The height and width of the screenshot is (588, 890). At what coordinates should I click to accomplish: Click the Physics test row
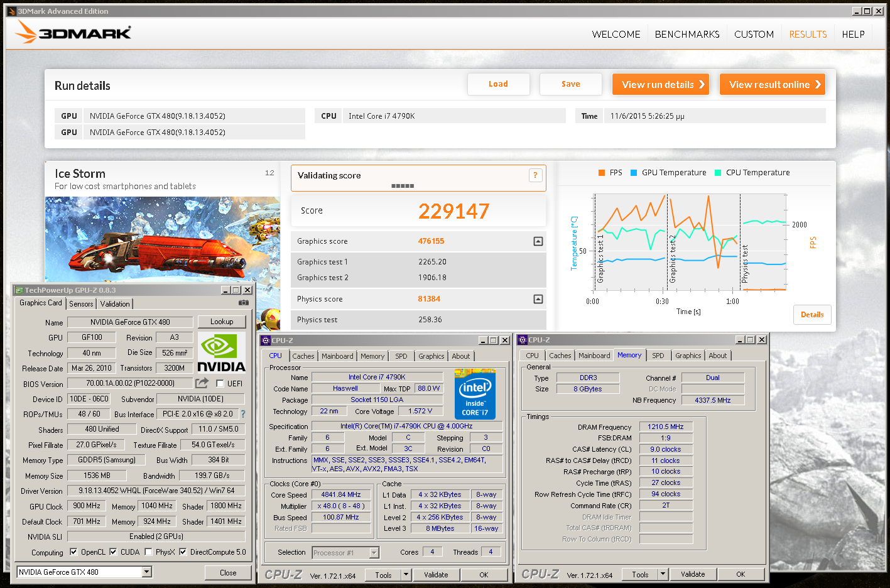click(418, 320)
